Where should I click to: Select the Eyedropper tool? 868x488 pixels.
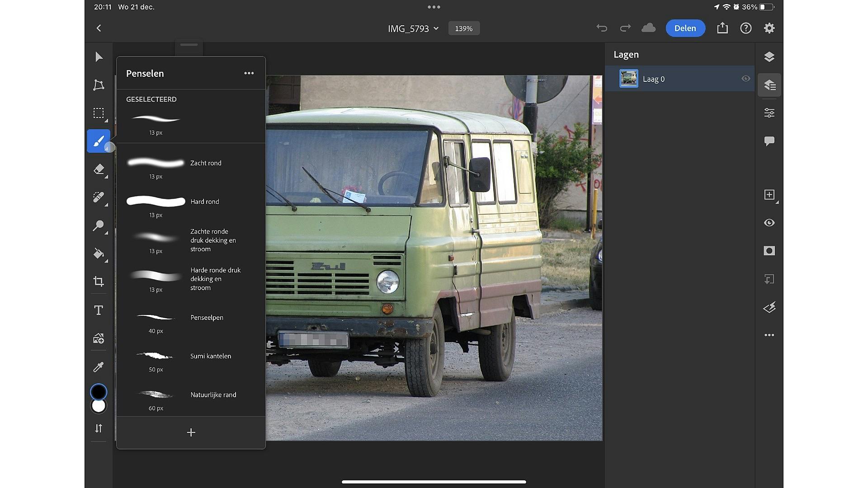point(99,366)
